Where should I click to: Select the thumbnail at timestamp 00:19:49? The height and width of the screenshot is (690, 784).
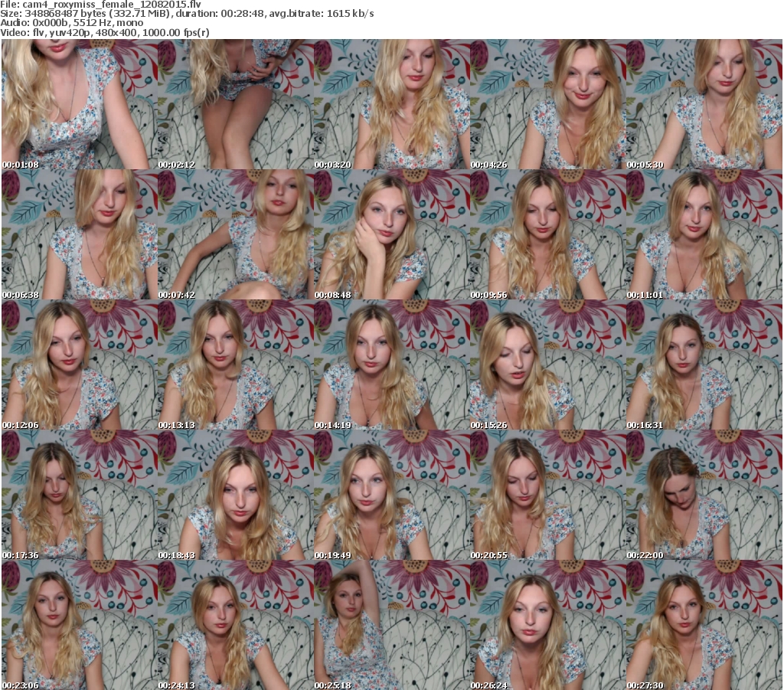[x=391, y=495]
